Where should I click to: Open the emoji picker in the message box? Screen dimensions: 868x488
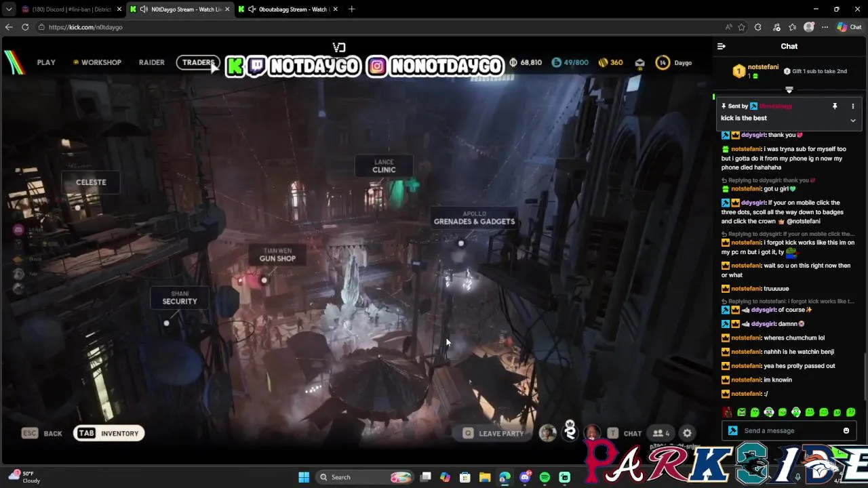coord(846,430)
